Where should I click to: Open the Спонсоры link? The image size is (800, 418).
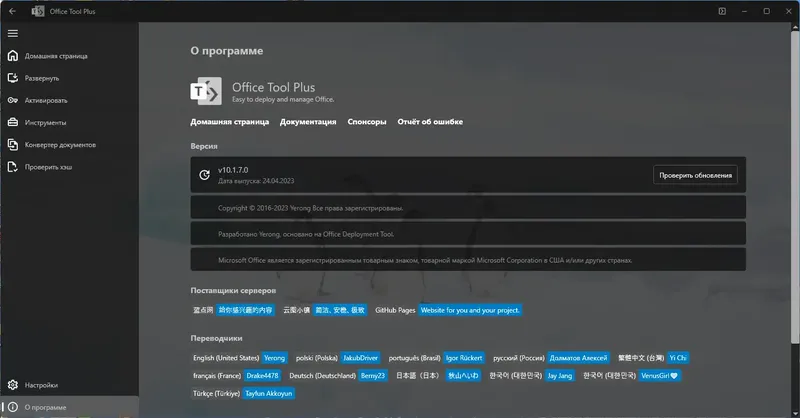pyautogui.click(x=367, y=121)
